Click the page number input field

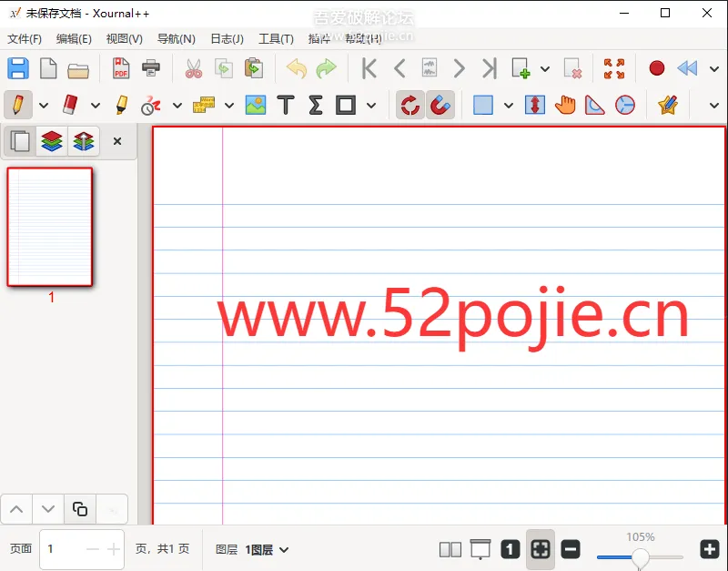82,550
